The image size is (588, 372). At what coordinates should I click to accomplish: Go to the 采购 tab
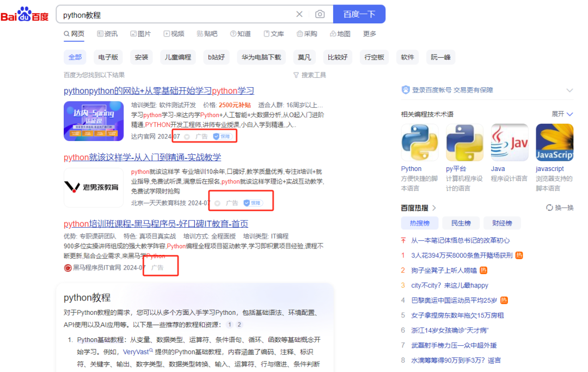307,34
